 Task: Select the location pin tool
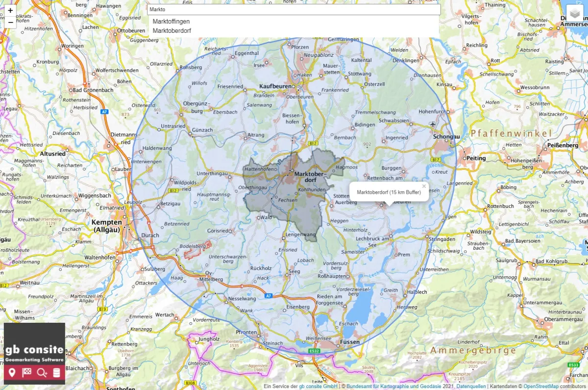(13, 373)
